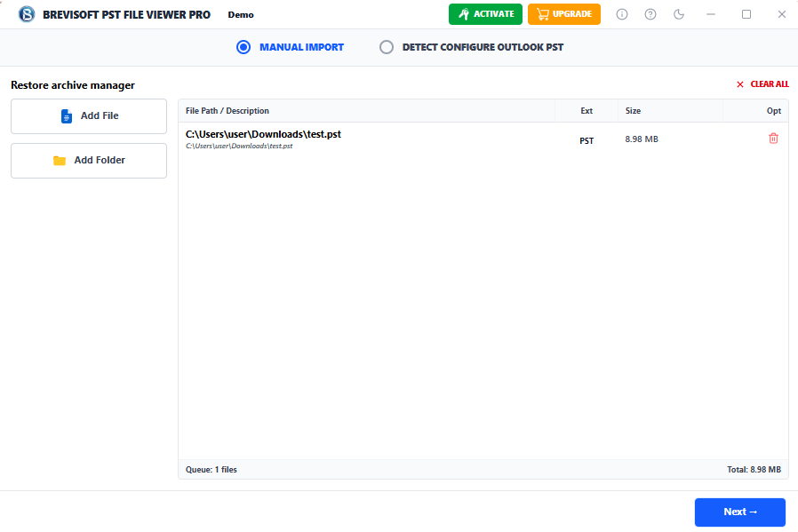This screenshot has height=532, width=798.
Task: Delete test.pst using the trash icon
Action: 774,139
